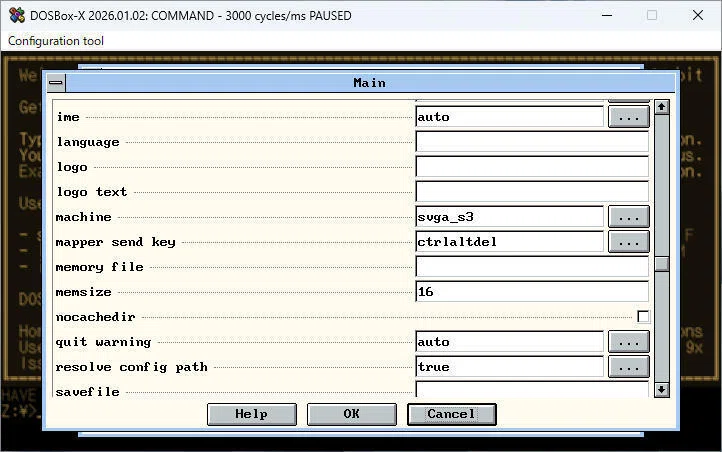
Task: Toggle the nocachedir checkbox
Action: click(643, 317)
